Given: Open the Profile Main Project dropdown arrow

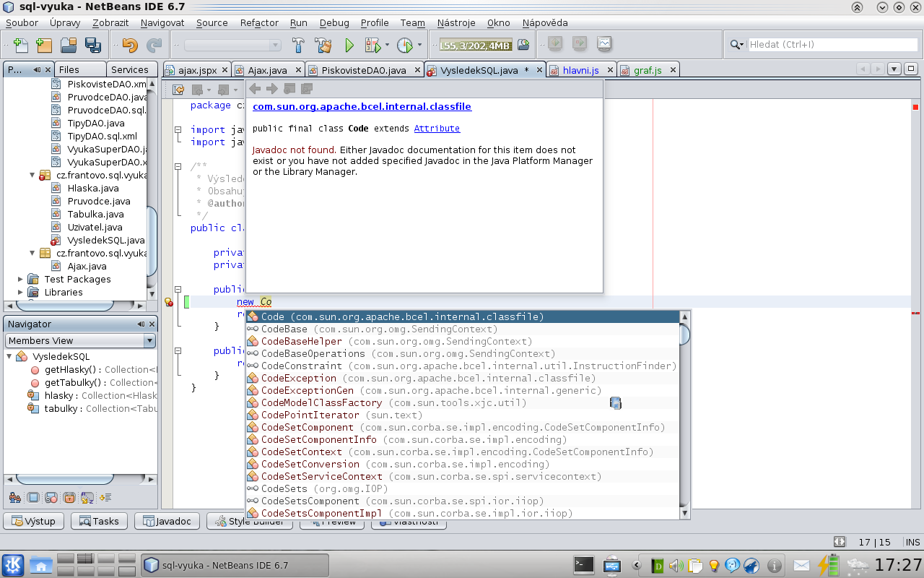Looking at the screenshot, I should click(419, 45).
